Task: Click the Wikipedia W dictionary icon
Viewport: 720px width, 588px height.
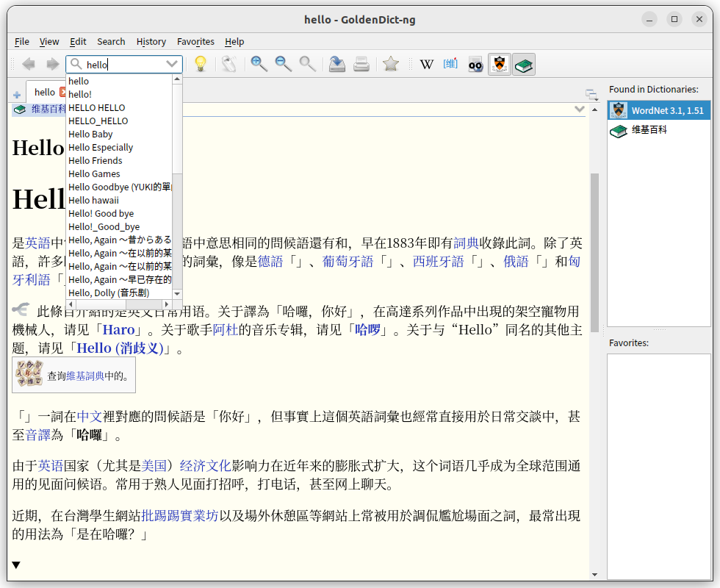Action: click(426, 65)
